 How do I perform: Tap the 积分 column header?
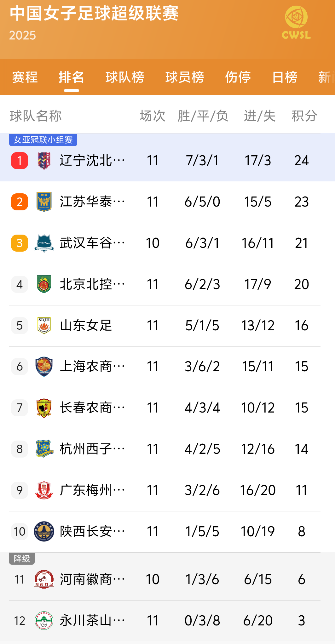[304, 116]
